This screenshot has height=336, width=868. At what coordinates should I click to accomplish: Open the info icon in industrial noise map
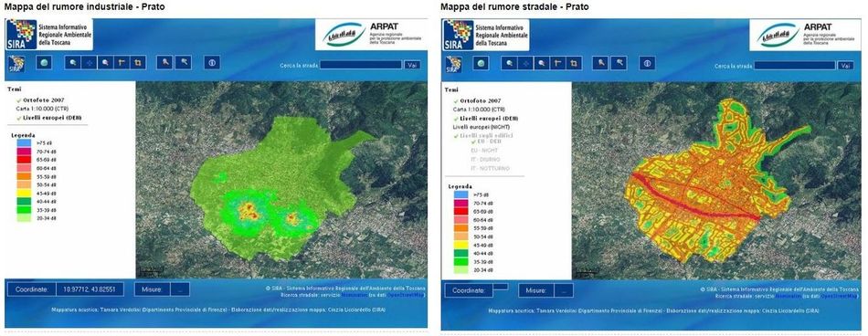(212, 63)
